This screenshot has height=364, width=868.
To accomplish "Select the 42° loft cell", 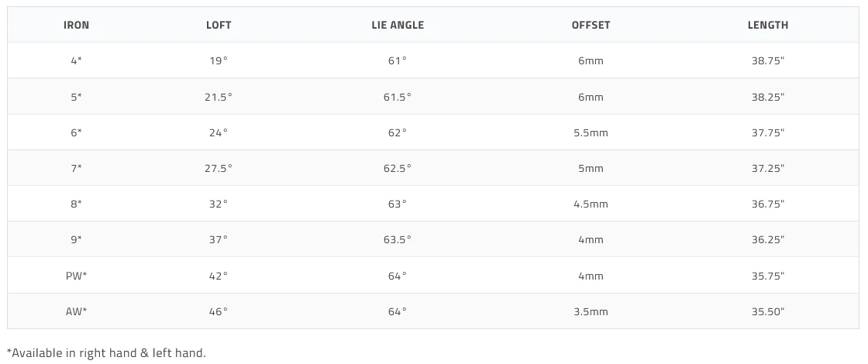I will 219,276.
